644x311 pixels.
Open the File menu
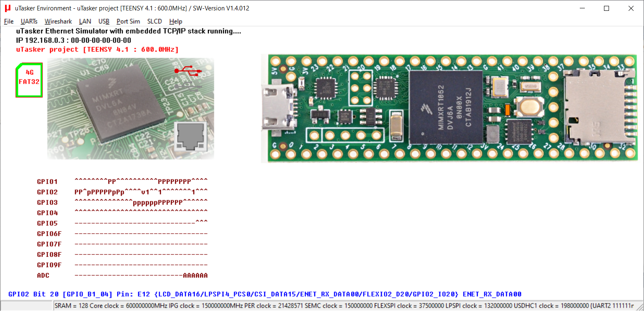pyautogui.click(x=9, y=21)
